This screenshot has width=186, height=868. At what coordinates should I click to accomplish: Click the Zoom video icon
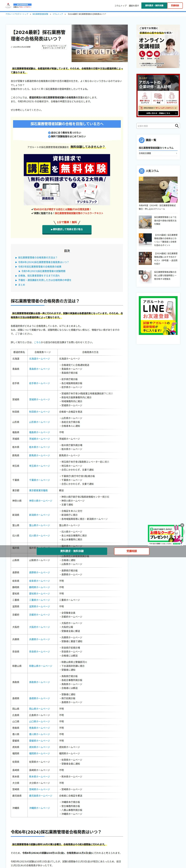[149, 54]
